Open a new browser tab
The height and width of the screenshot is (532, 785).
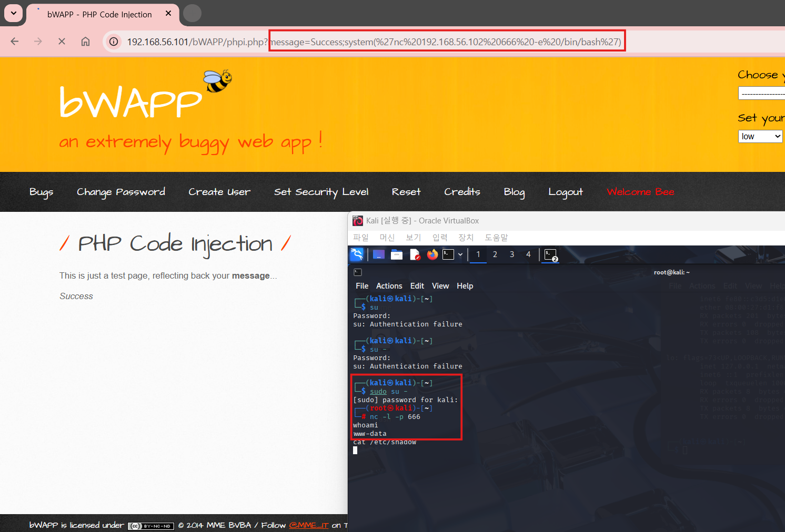192,13
